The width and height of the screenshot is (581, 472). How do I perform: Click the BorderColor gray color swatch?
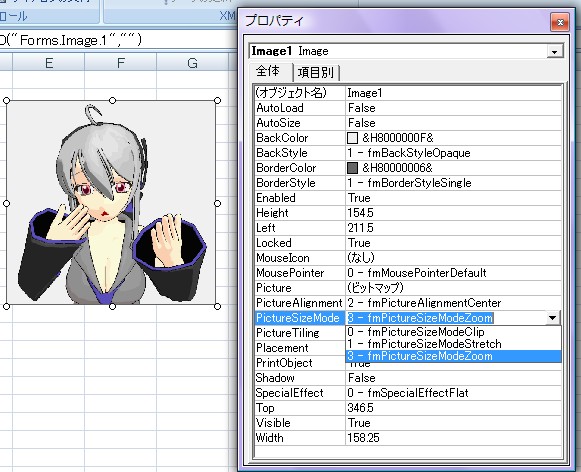[352, 168]
